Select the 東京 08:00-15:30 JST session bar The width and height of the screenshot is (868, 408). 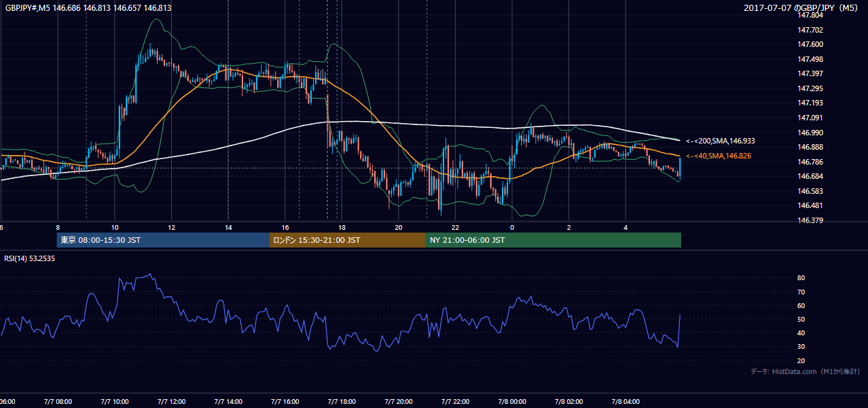click(x=163, y=240)
